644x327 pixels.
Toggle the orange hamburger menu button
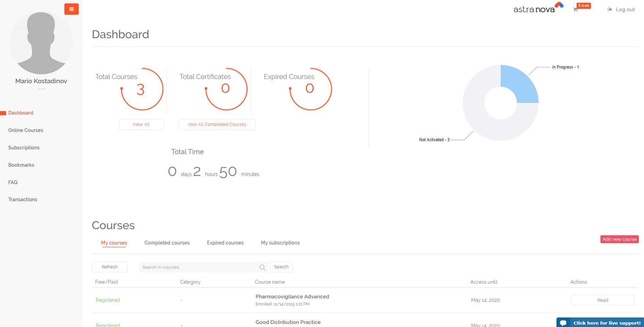coord(72,9)
